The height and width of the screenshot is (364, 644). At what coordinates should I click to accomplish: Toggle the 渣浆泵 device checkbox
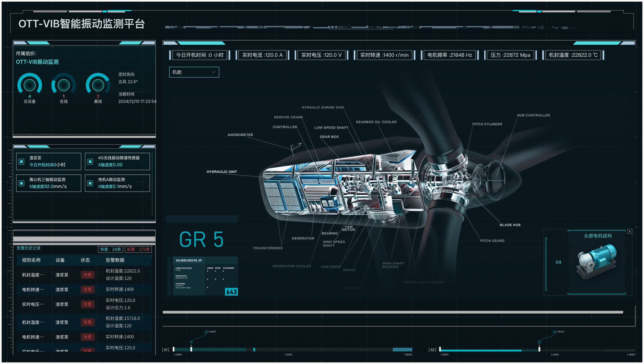pos(22,162)
